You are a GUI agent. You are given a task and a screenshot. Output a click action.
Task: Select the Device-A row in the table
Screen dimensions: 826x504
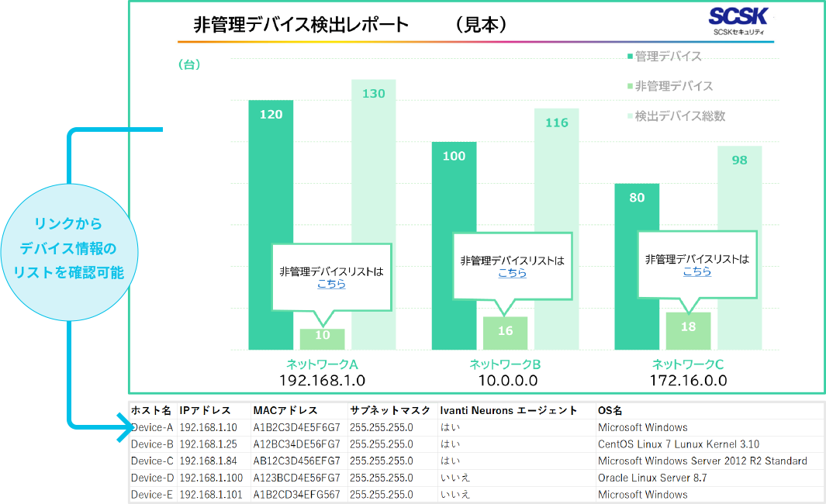pyautogui.click(x=310, y=426)
